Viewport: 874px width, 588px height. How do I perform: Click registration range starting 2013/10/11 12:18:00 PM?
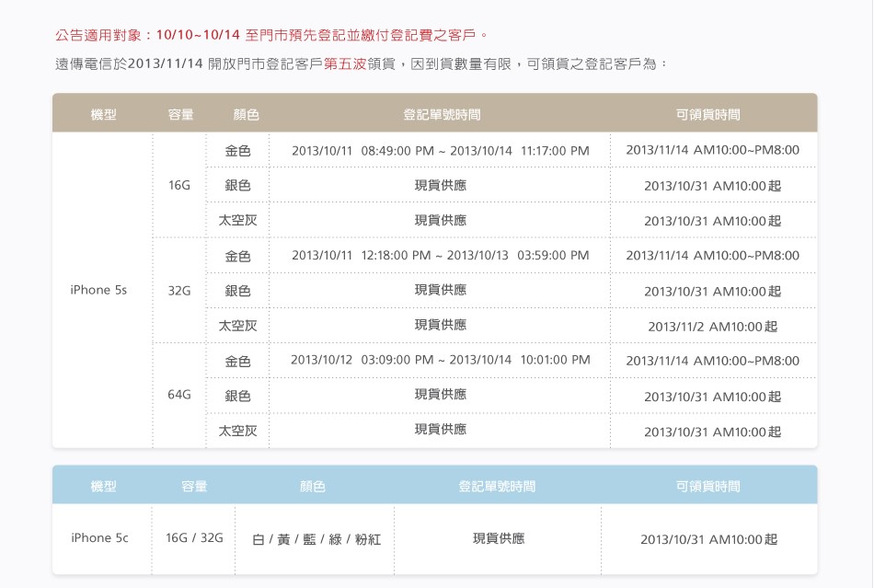441,255
